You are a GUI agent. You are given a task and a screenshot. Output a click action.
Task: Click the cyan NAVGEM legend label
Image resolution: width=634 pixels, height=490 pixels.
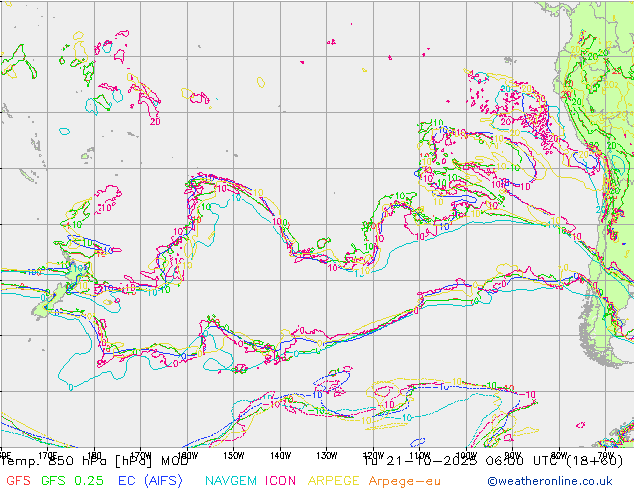coord(231,481)
